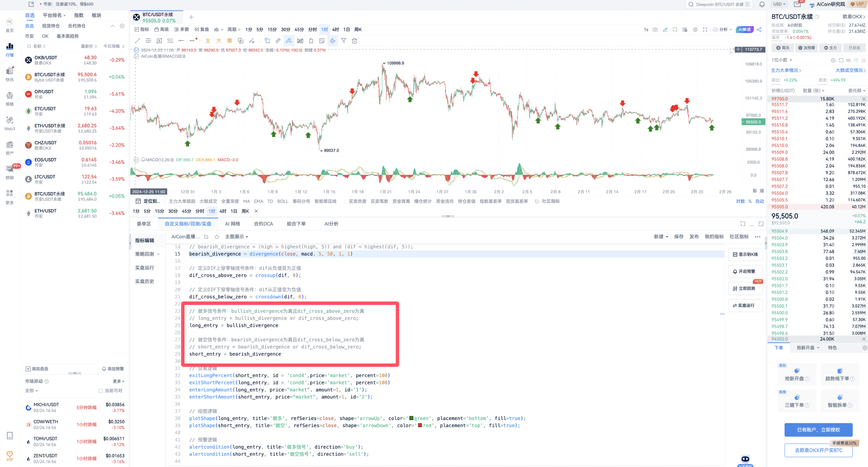Expand the 周期 period dropdown
The height and width of the screenshot is (467, 868).
[x=234, y=30]
